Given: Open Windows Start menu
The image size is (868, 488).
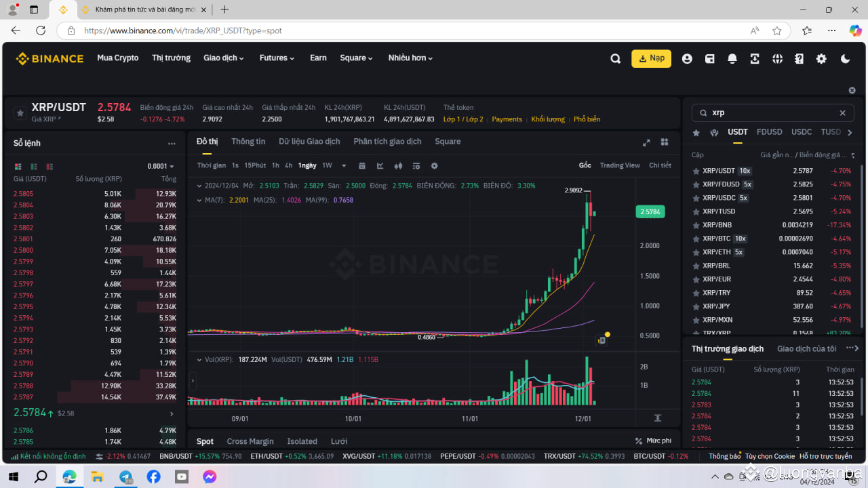Looking at the screenshot, I should [14, 476].
